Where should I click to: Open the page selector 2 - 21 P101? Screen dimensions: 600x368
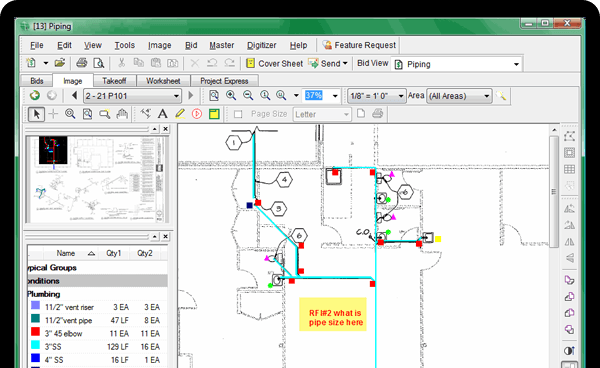pyautogui.click(x=132, y=96)
